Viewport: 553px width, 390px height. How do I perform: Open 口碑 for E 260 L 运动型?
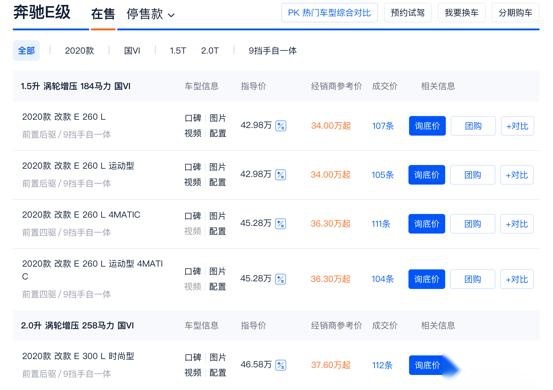(193, 167)
